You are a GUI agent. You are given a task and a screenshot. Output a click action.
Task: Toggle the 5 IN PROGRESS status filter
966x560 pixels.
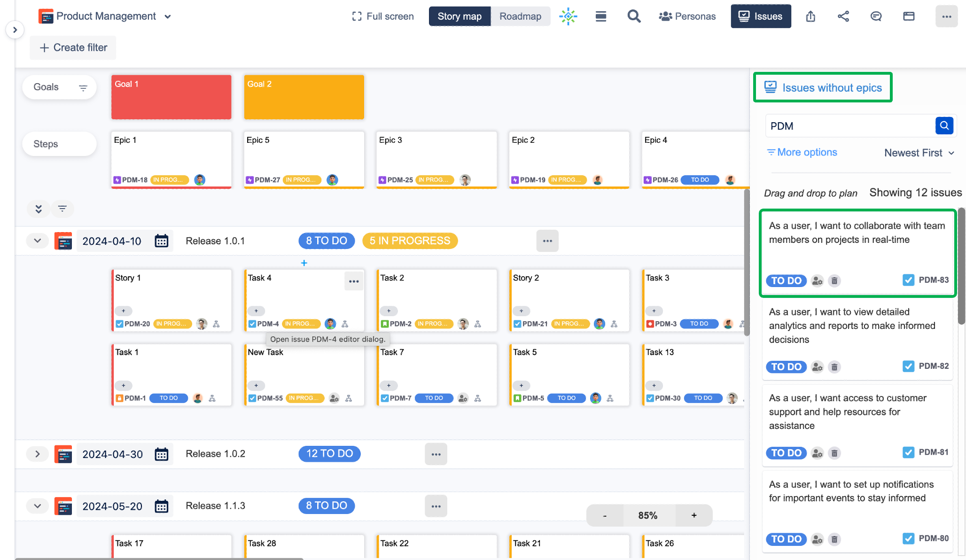click(x=410, y=241)
